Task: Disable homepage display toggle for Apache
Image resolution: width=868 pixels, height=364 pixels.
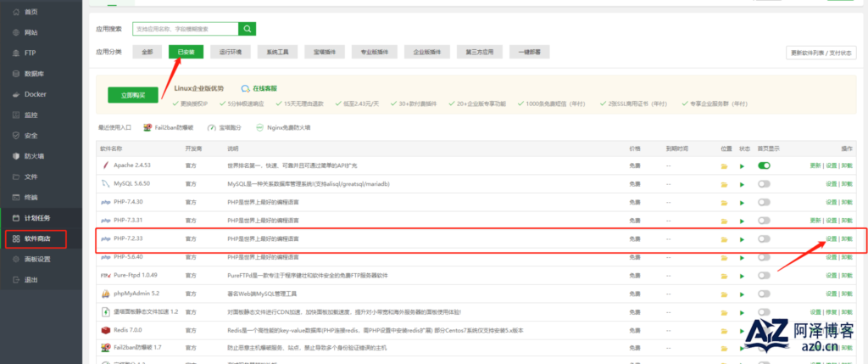Action: click(764, 165)
